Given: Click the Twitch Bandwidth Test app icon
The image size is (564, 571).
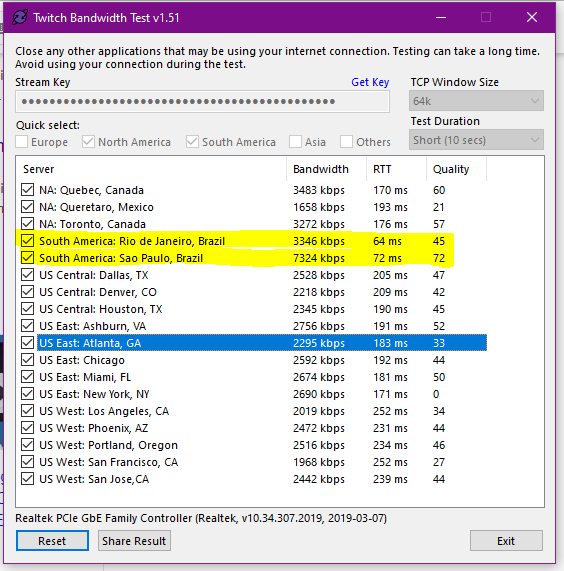Looking at the screenshot, I should pos(20,17).
